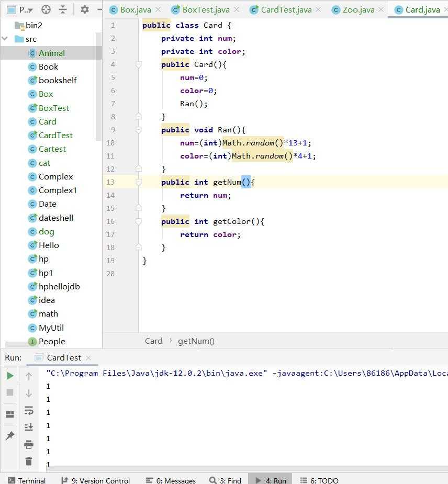Click the collapse all icon in project toolbar

[63, 9]
